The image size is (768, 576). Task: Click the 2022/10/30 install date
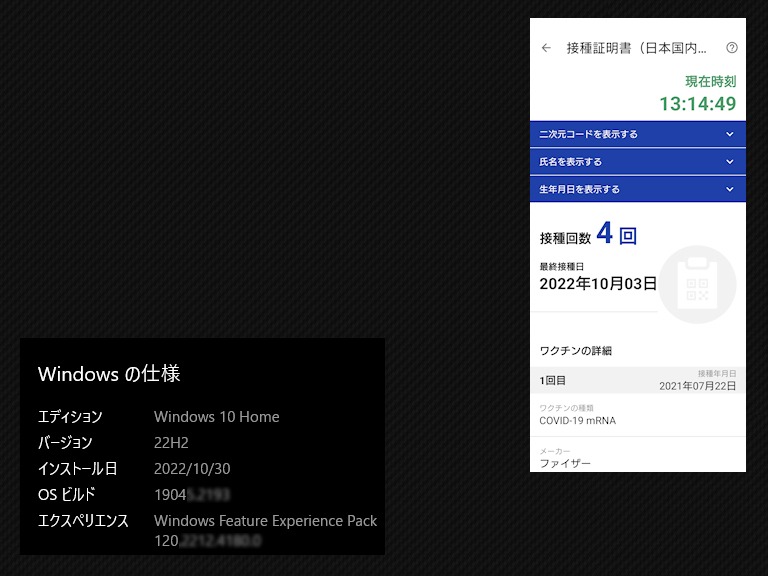tap(192, 469)
